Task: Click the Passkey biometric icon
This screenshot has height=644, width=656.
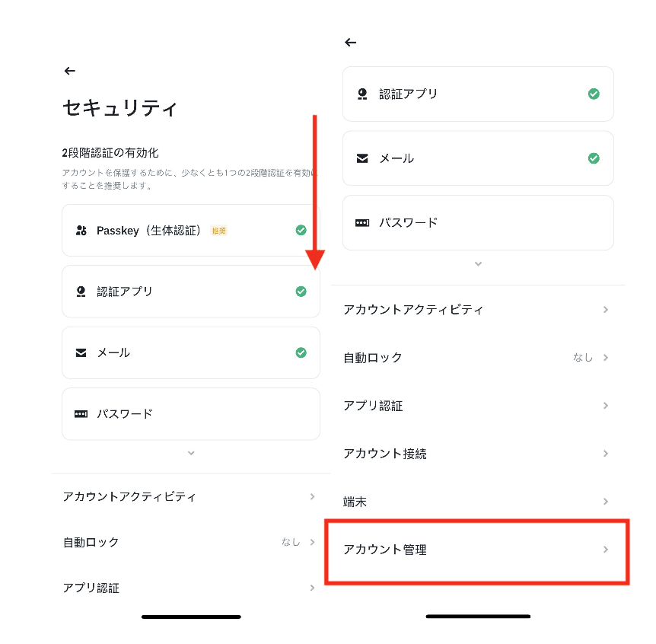Action: point(81,231)
